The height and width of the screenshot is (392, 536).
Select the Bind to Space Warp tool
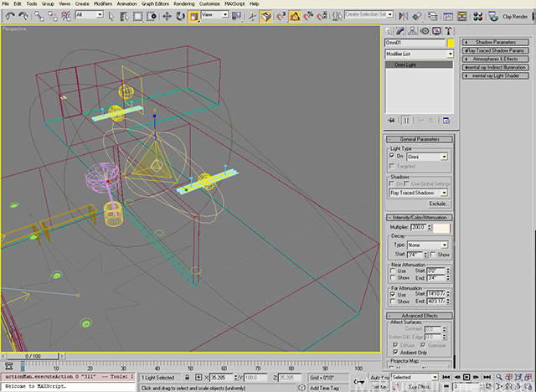[x=65, y=16]
